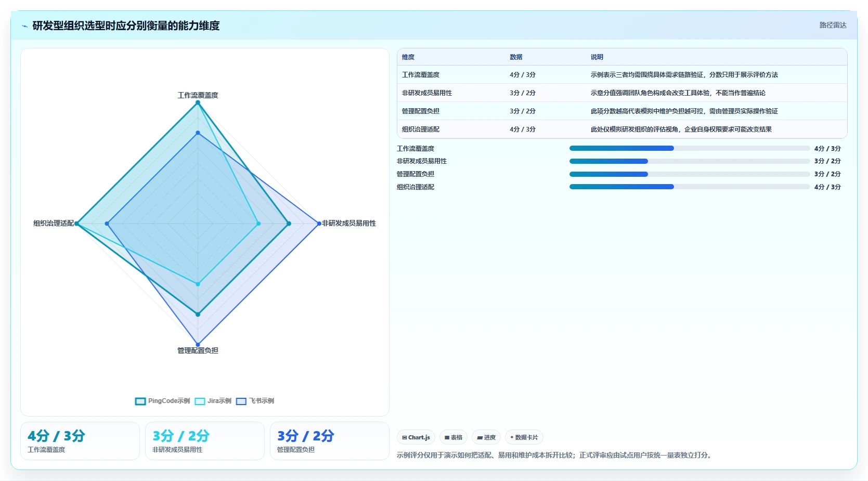
Task: Click 飞书示例 data point on 非研发成员易用性 axis
Action: [x=319, y=224]
